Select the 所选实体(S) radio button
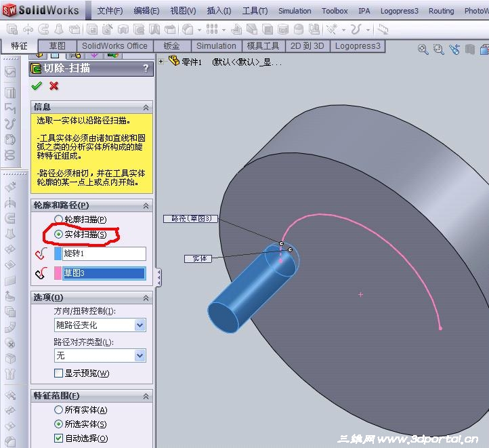489x448 pixels. click(58, 424)
